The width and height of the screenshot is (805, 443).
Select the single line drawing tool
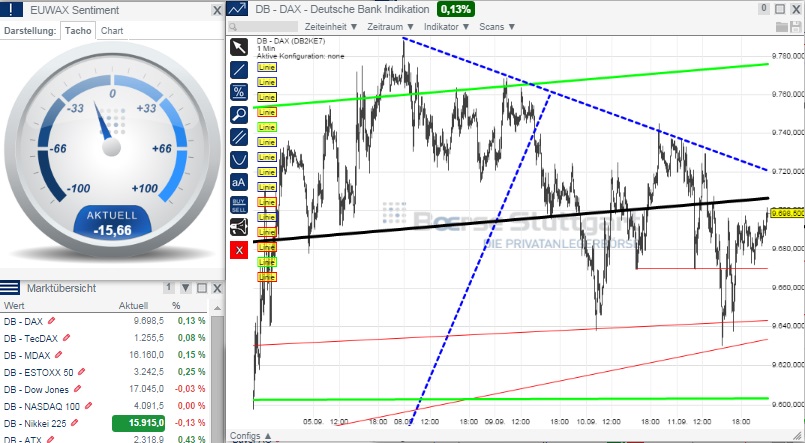click(x=239, y=70)
